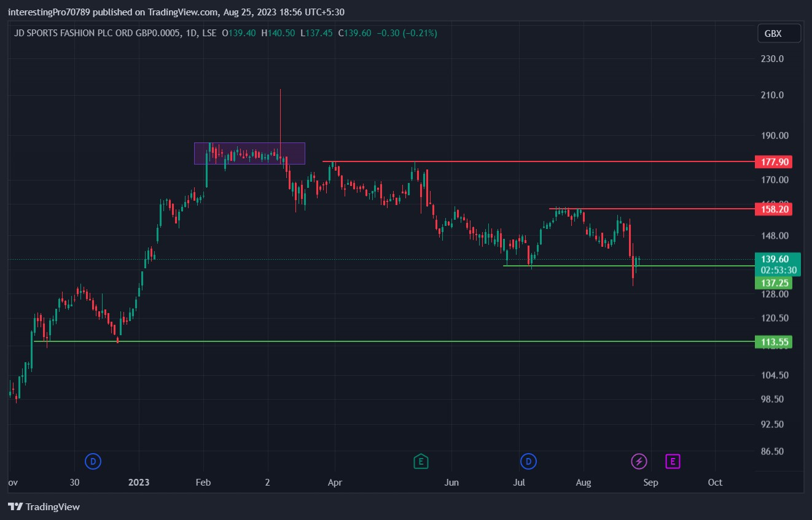Click the 86.50 price axis label

point(773,451)
